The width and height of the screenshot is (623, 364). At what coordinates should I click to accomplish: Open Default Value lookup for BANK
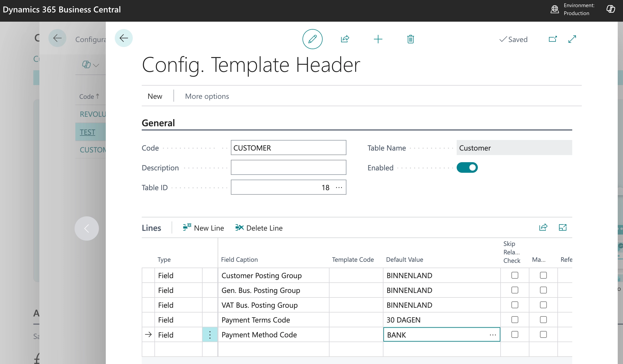coord(493,335)
